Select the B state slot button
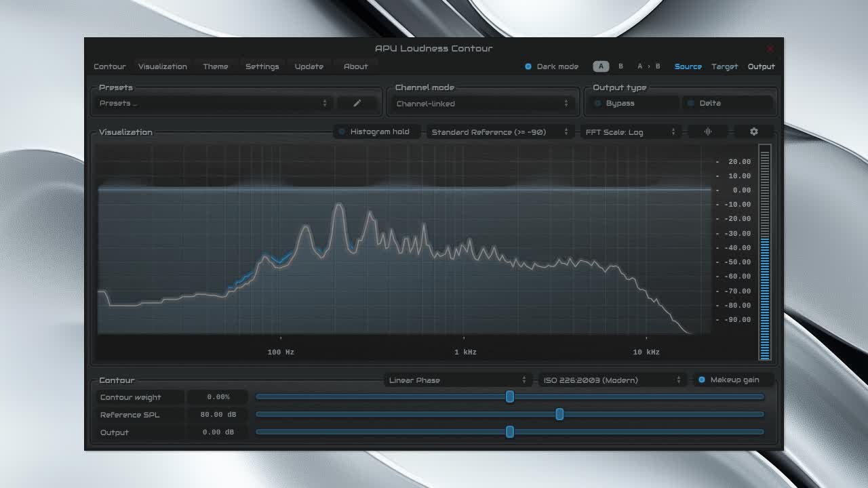This screenshot has height=488, width=868. 620,66
